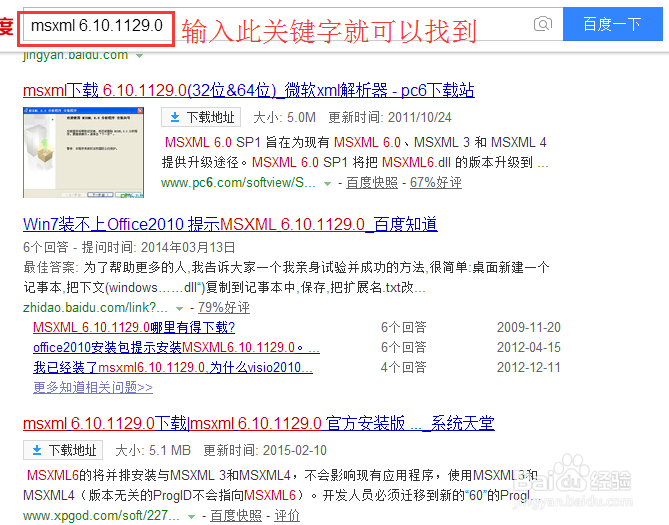The height and width of the screenshot is (525, 669).
Task: Select 6个回答 count beside 2012-04-15
Action: 403,347
